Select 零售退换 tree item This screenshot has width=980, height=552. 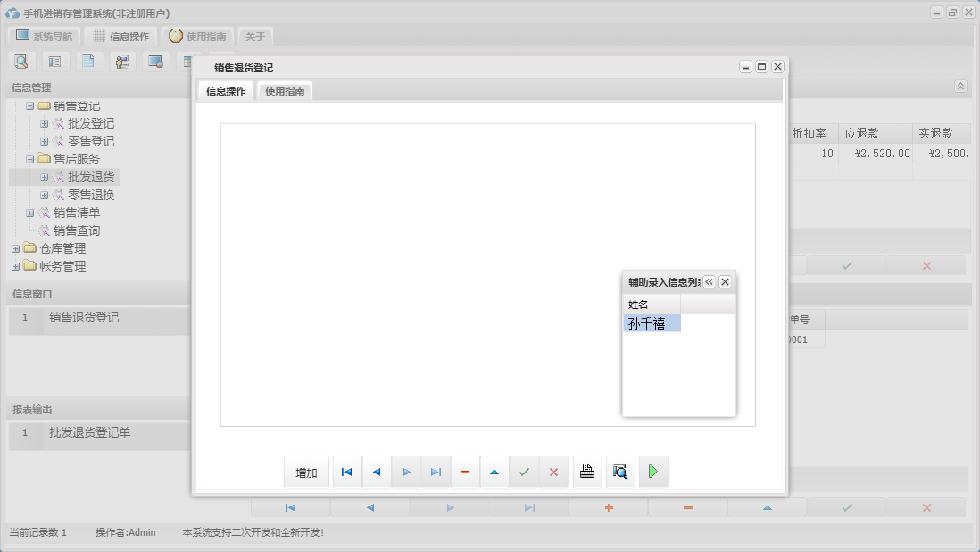click(x=91, y=195)
